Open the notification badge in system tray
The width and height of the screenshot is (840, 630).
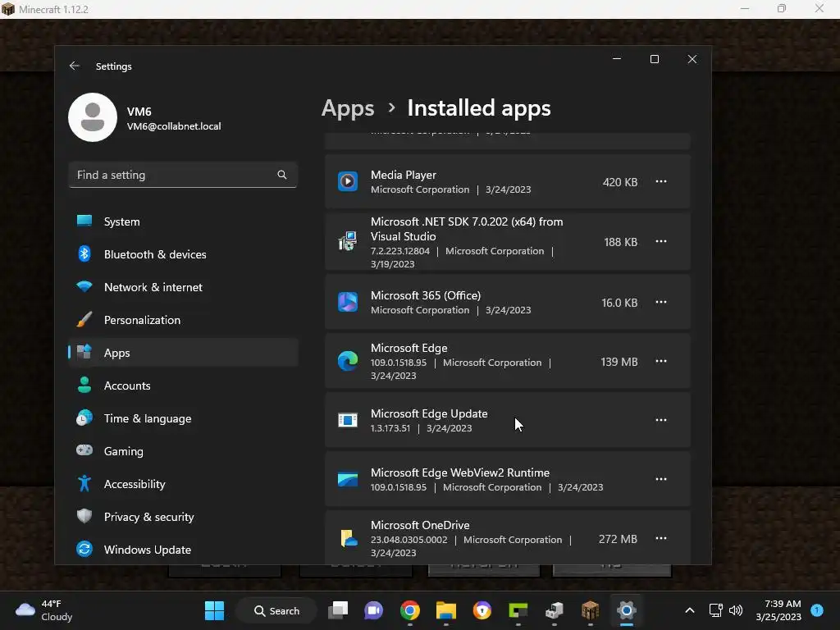tap(817, 610)
